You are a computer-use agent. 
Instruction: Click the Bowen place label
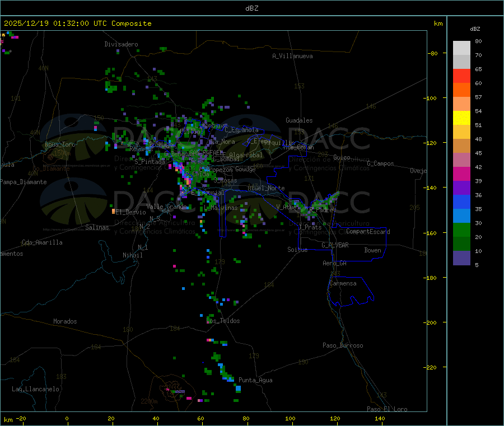(373, 250)
